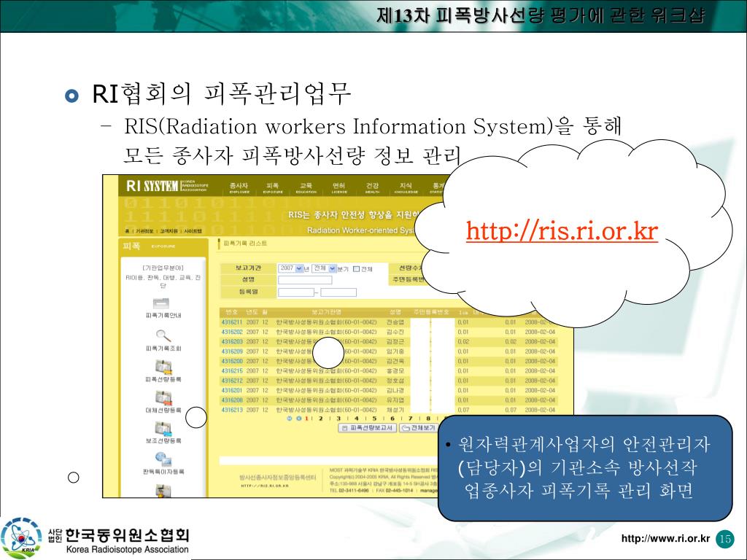Go to results page 5
747x560 pixels.
coord(374,419)
